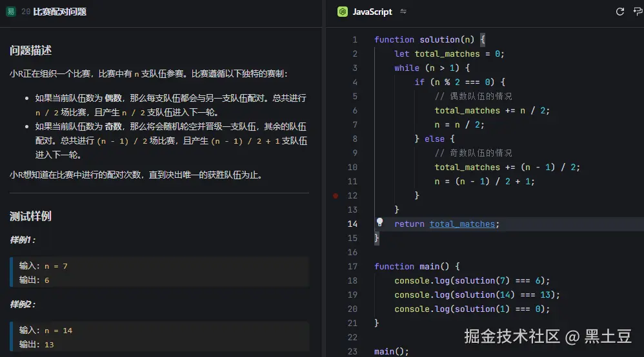
Task: Click console.log(solution(14) === 13) line
Action: pyautogui.click(x=477, y=294)
